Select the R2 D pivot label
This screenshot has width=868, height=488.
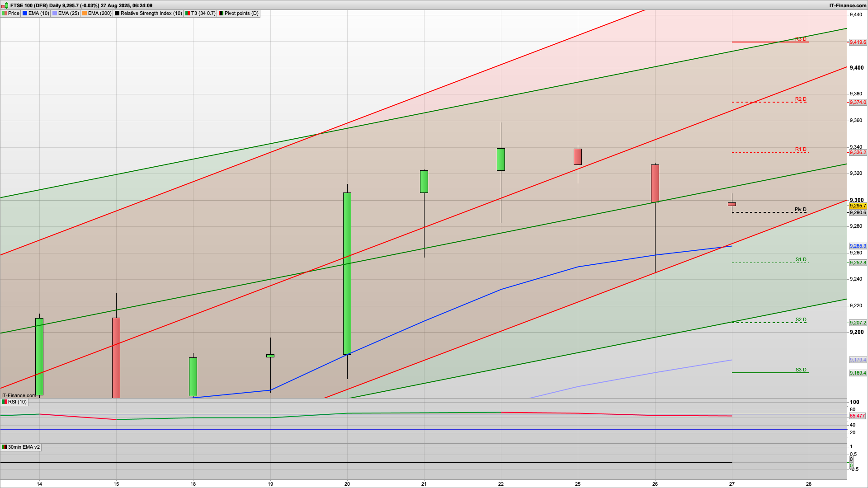click(801, 99)
